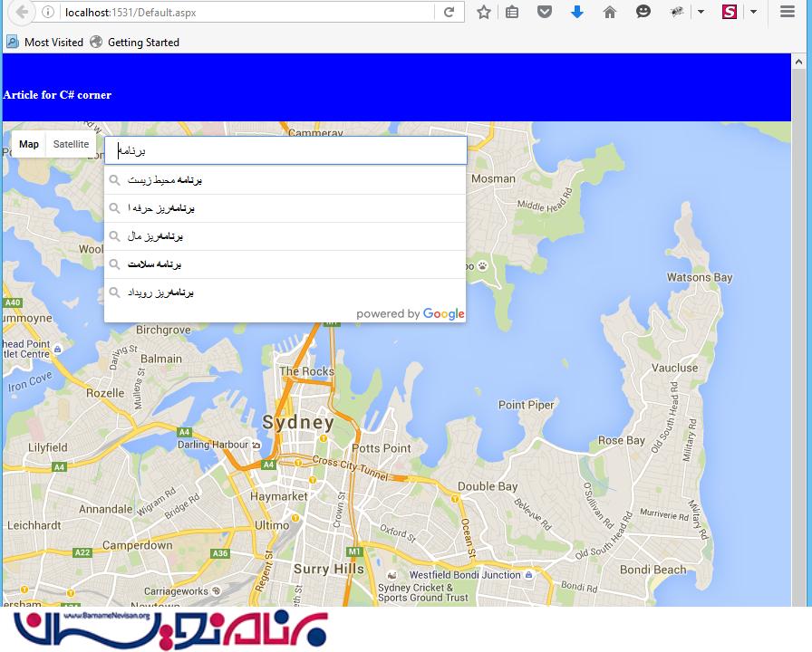The image size is (812, 652).
Task: Open the blue downloads arrow
Action: coord(577,12)
